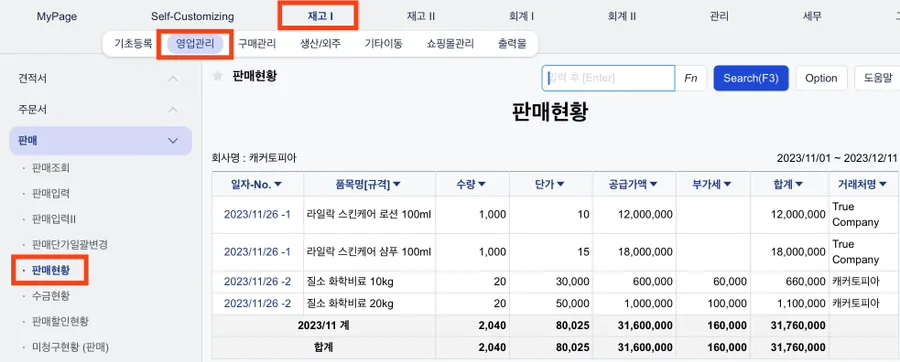Go to 판매입력 in the sidebar

[51, 193]
